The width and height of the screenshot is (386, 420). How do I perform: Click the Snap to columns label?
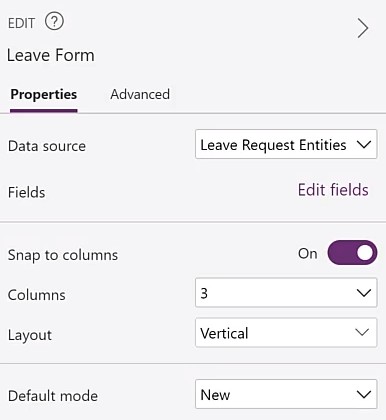click(x=63, y=255)
